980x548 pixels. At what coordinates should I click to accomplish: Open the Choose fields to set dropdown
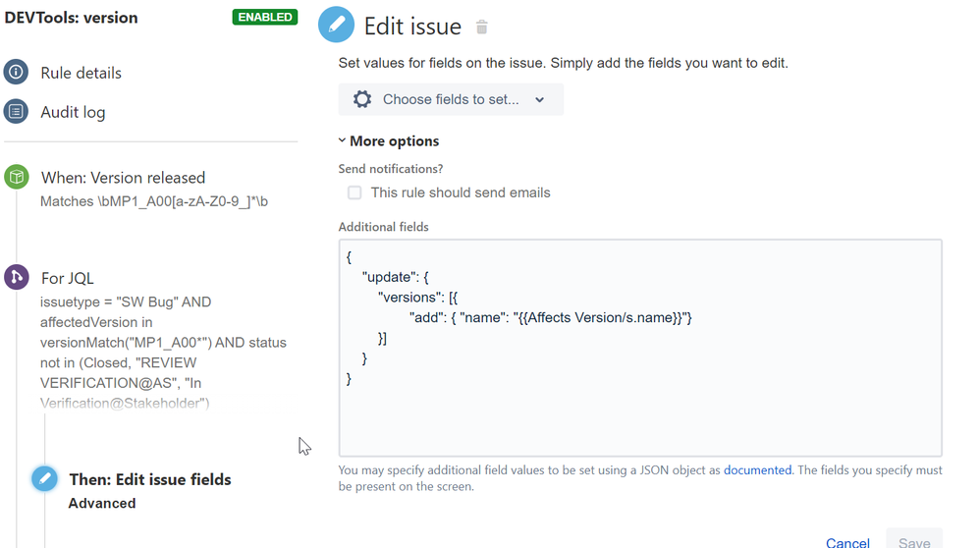tap(451, 99)
